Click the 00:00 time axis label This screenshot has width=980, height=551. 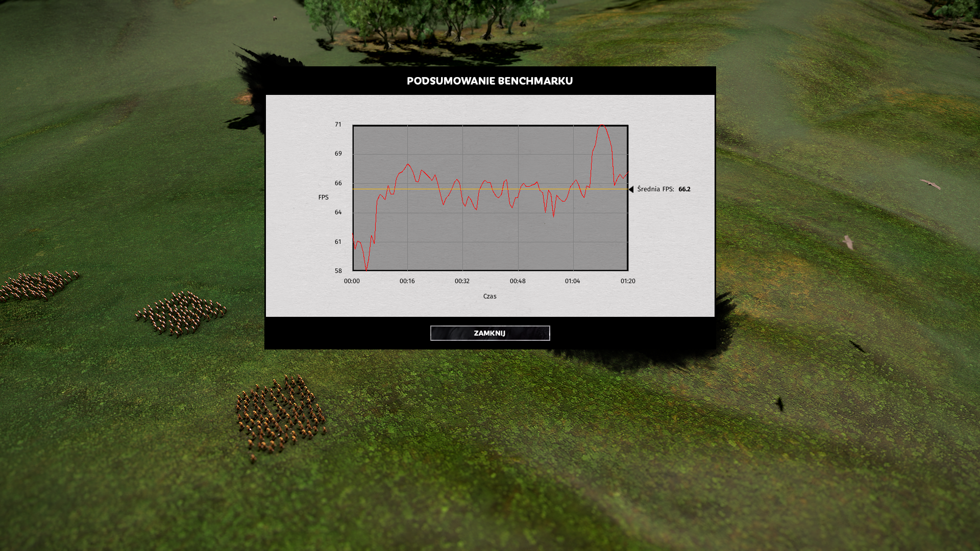pos(352,281)
